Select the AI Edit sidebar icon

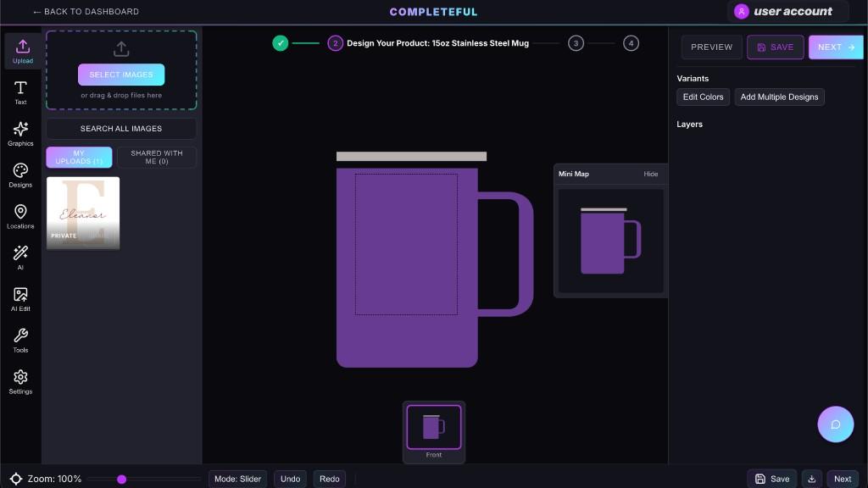(20, 298)
